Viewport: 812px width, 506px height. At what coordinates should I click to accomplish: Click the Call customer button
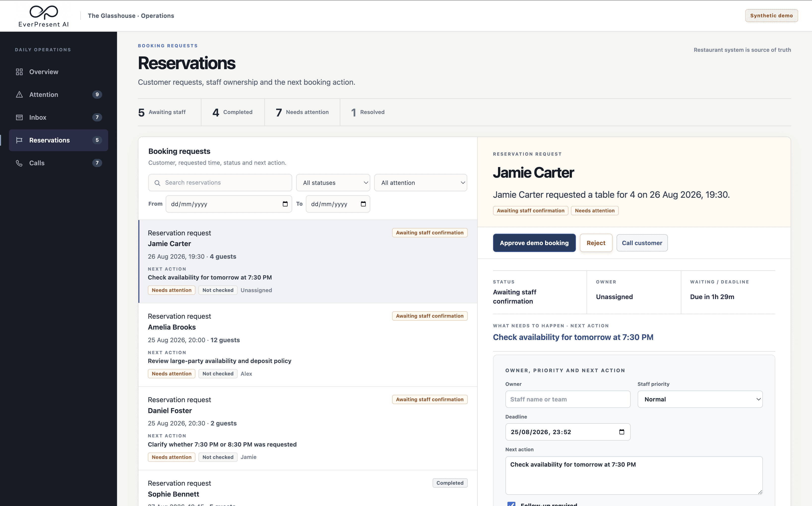click(x=642, y=243)
